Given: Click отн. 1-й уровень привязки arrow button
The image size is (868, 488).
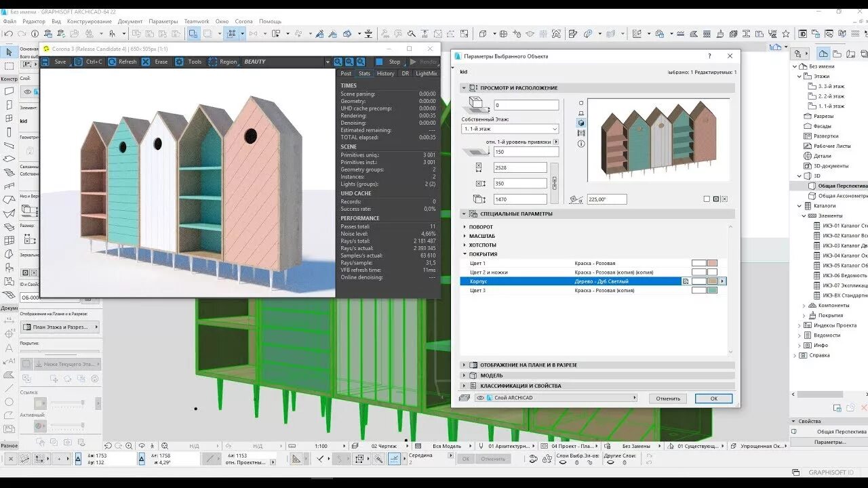Looking at the screenshot, I should (556, 142).
